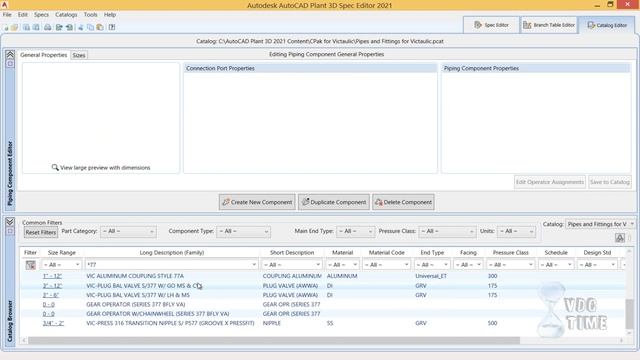Click Create New Component button
This screenshot has width=640, height=360.
coord(257,202)
